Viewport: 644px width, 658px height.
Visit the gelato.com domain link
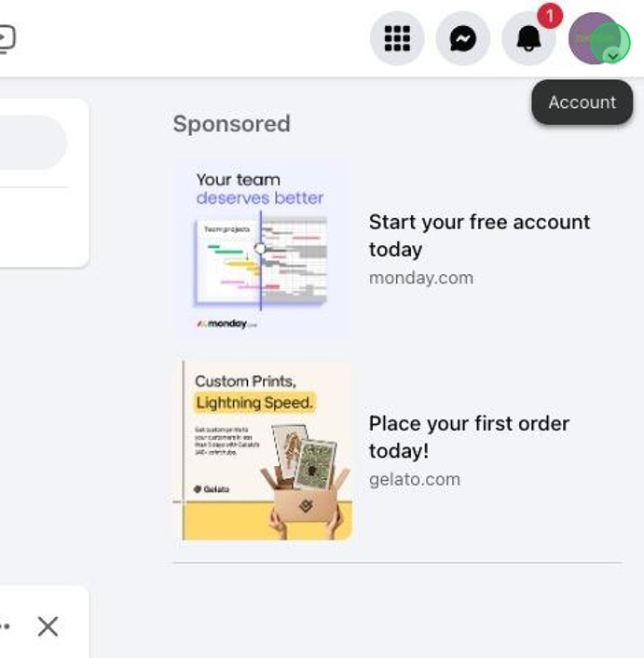pyautogui.click(x=415, y=479)
